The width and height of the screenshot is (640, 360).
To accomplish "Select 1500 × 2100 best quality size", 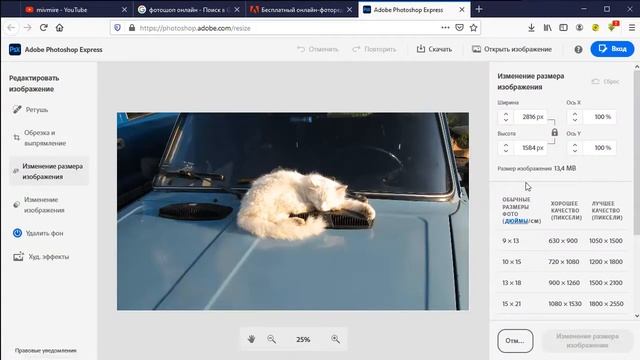I will (606, 282).
